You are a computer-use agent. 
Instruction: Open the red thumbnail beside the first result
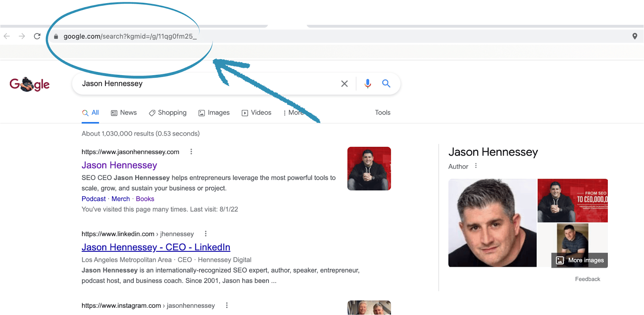click(369, 169)
